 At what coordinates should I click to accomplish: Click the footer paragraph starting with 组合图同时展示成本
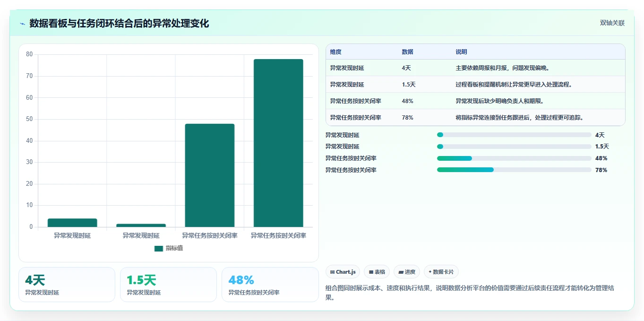pyautogui.click(x=470, y=293)
